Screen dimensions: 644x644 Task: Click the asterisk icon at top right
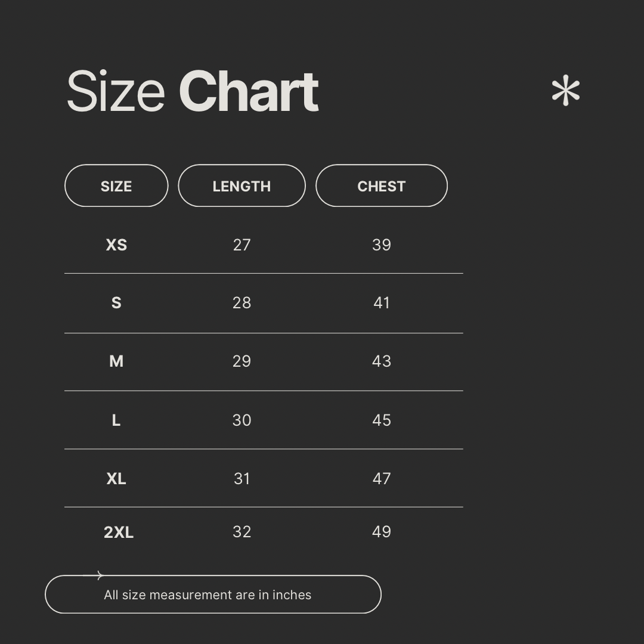coord(565,91)
